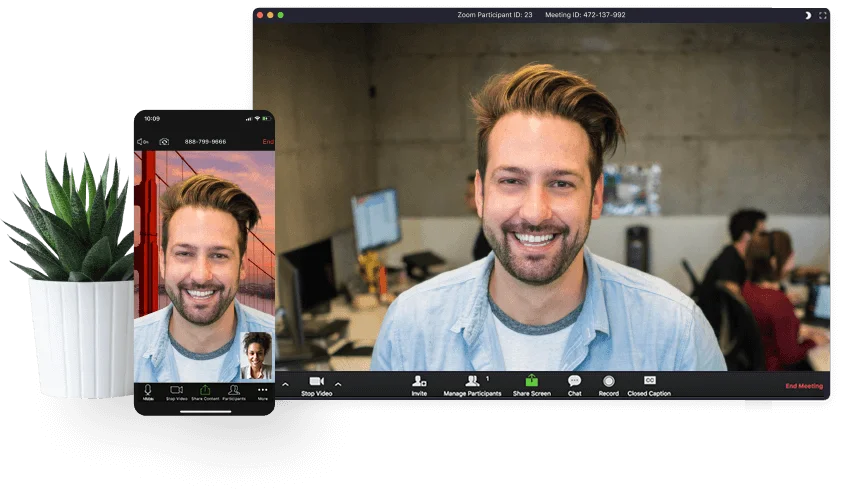Click the green Share Screen icon
This screenshot has width=847, height=499.
pos(531,381)
